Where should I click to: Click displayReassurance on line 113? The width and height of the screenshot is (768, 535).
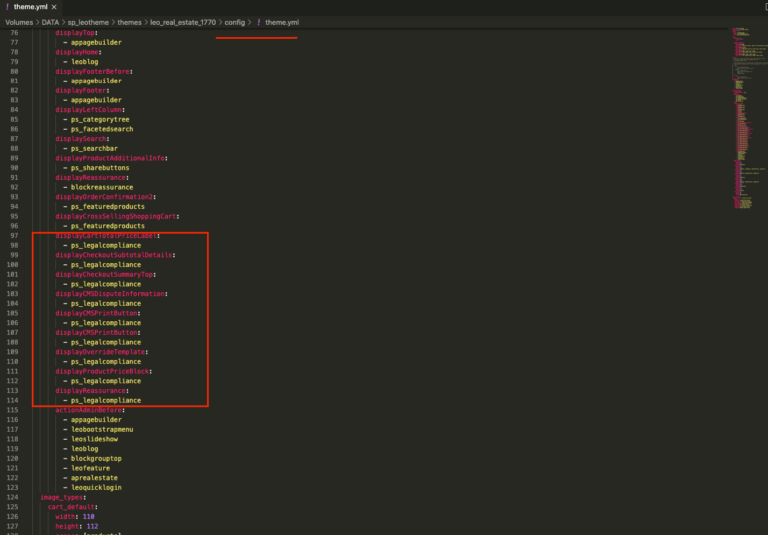tap(90, 390)
